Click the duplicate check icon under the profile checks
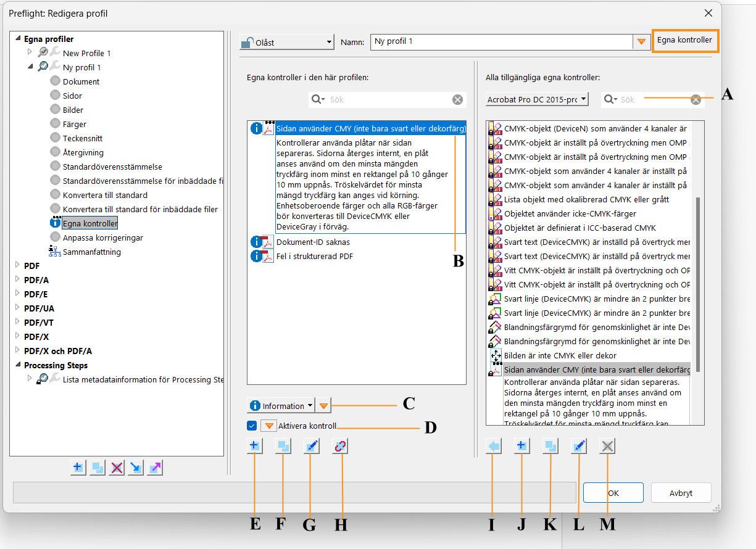This screenshot has width=756, height=549. [283, 446]
